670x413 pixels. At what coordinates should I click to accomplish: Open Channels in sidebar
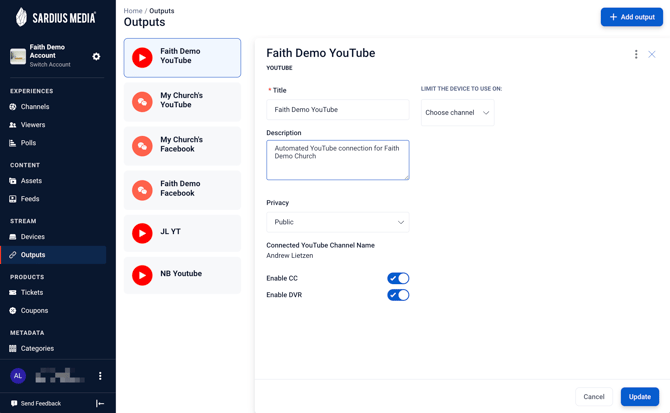[x=35, y=107]
